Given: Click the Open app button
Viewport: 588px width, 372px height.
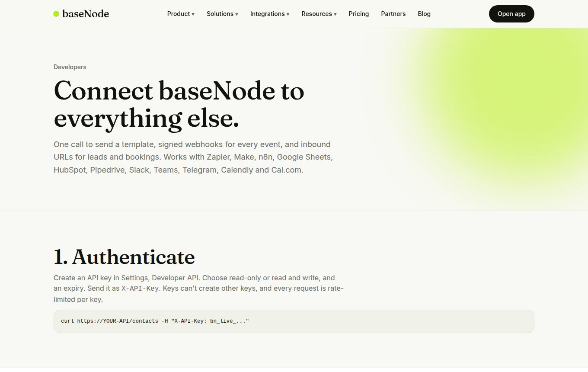Looking at the screenshot, I should point(511,14).
